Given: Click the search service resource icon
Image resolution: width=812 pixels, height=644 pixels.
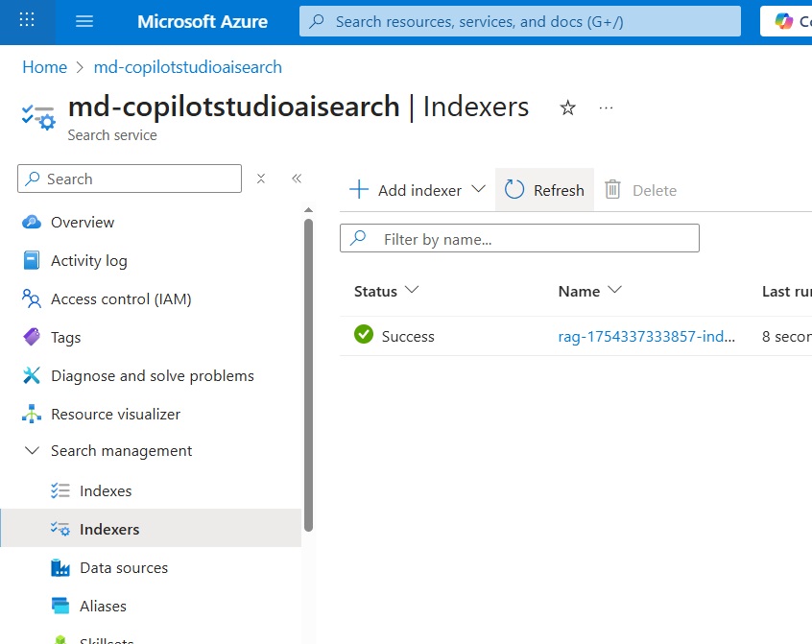Looking at the screenshot, I should (x=38, y=117).
